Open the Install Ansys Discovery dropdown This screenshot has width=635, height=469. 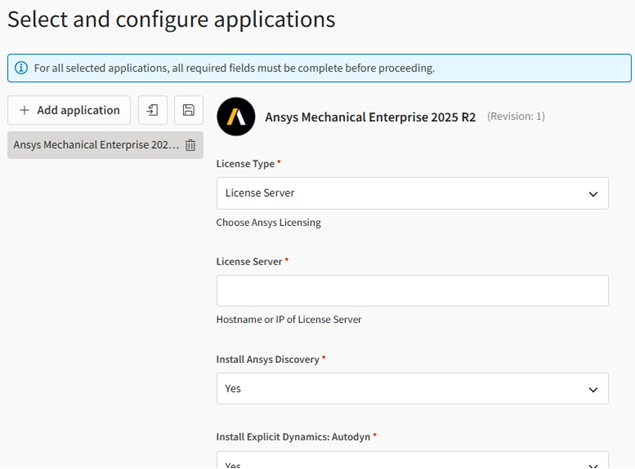[412, 389]
